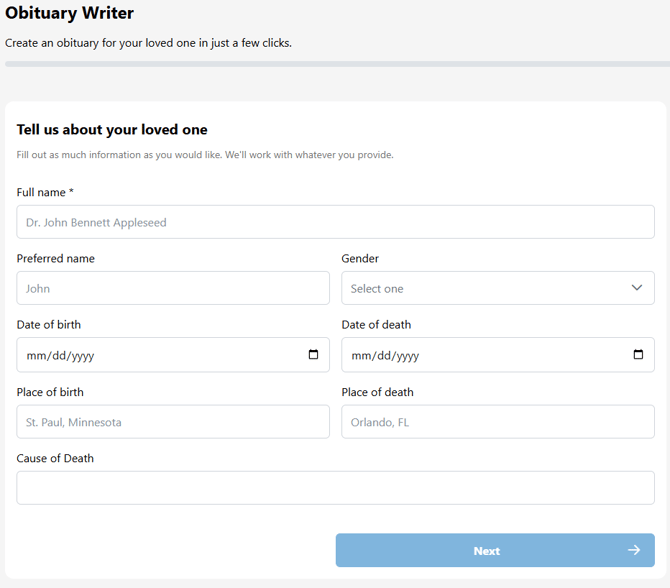Click the progress bar under the subtitle
The height and width of the screenshot is (588, 670).
[335, 64]
